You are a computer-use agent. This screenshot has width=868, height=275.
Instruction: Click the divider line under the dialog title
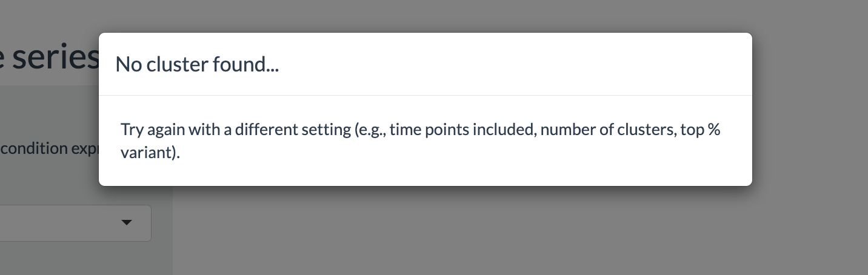click(426, 95)
